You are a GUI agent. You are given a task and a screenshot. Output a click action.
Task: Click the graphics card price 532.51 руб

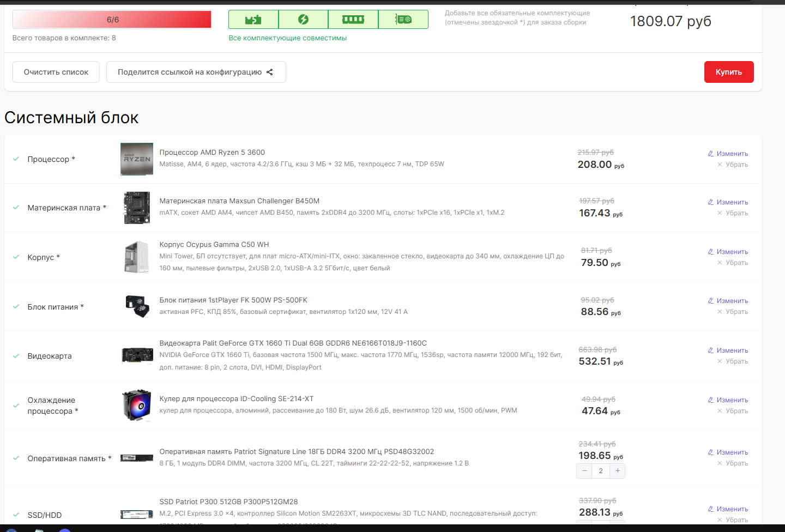[601, 361]
